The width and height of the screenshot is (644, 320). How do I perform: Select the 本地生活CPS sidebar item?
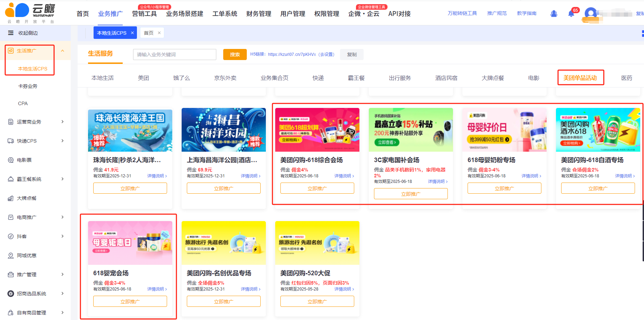[x=33, y=69]
